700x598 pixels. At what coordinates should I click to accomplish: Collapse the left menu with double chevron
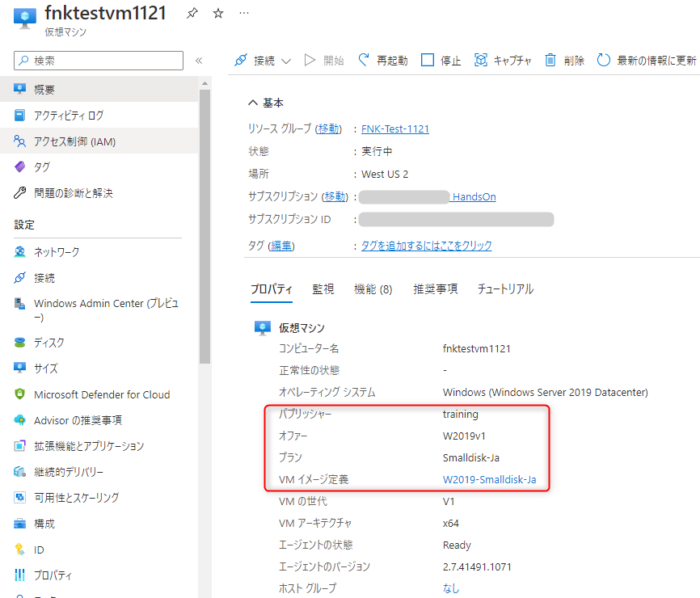coord(199,61)
